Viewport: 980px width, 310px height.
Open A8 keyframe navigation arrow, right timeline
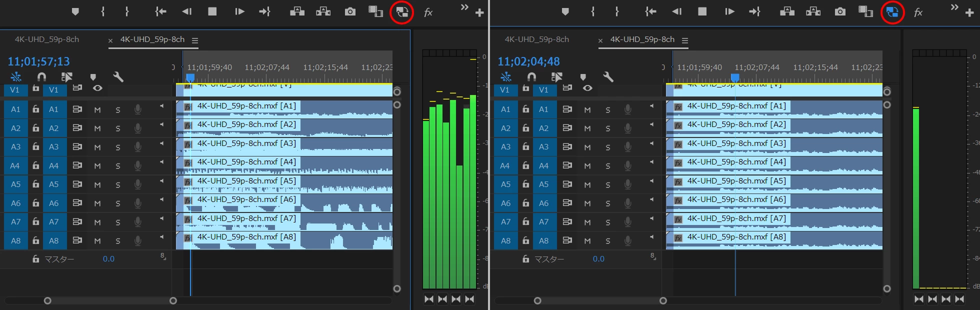coord(651,237)
